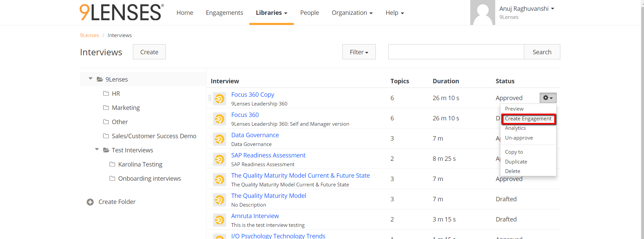This screenshot has width=644, height=239.
Task: Click the open folder icon for Test Interviews
Action: (106, 150)
